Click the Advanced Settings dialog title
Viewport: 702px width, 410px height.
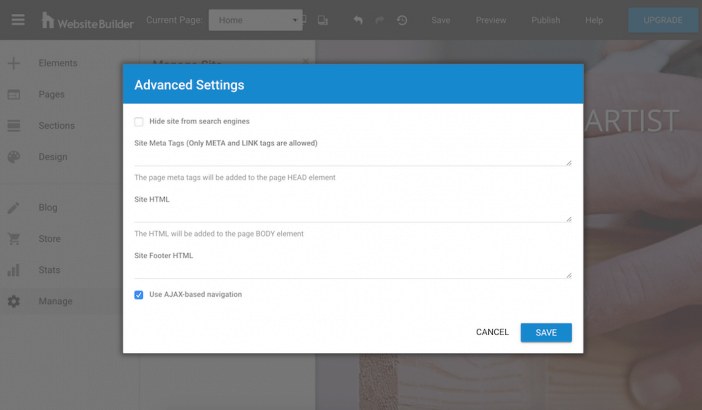[x=189, y=85]
